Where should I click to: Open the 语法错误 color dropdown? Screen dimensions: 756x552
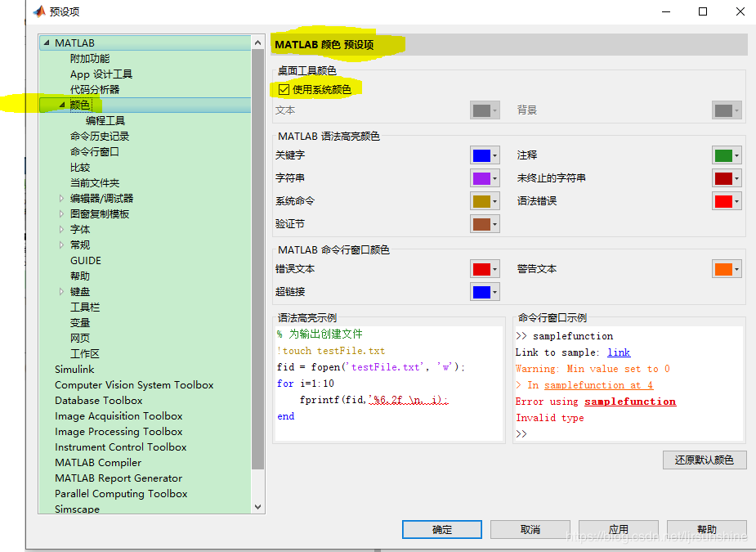coord(727,201)
